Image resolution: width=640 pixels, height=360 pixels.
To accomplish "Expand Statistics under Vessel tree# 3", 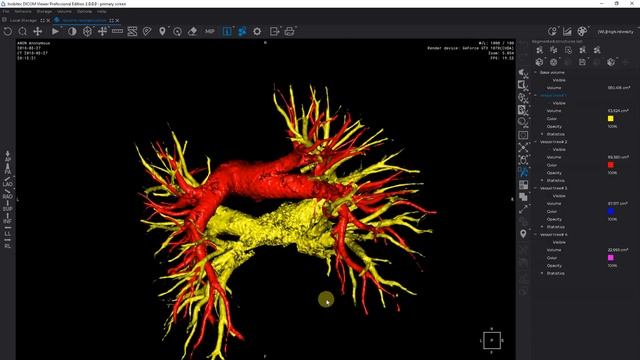I will [542, 227].
